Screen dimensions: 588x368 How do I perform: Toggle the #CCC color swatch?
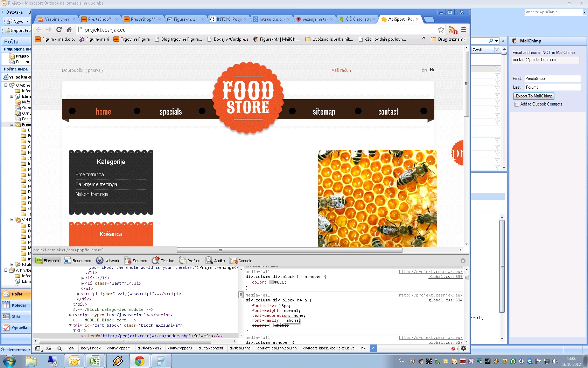271,282
